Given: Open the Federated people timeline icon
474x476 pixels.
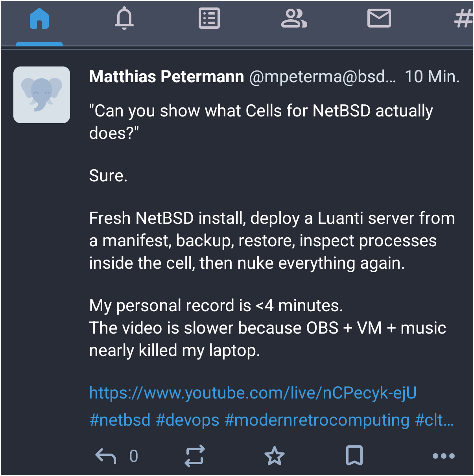Looking at the screenshot, I should 294,19.
